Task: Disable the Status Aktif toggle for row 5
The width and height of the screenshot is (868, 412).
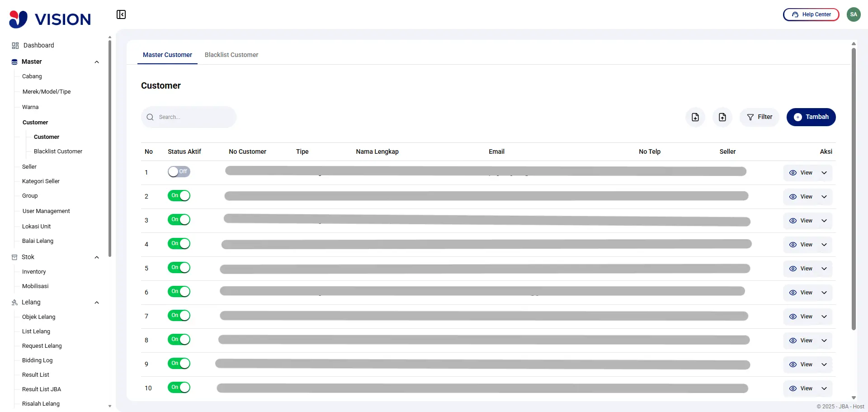Action: [x=179, y=268]
